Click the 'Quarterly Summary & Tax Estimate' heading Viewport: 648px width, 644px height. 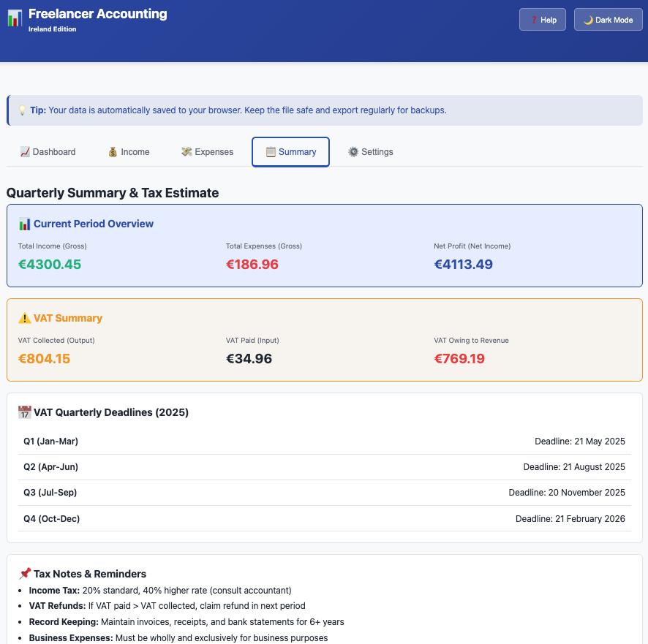tap(113, 193)
